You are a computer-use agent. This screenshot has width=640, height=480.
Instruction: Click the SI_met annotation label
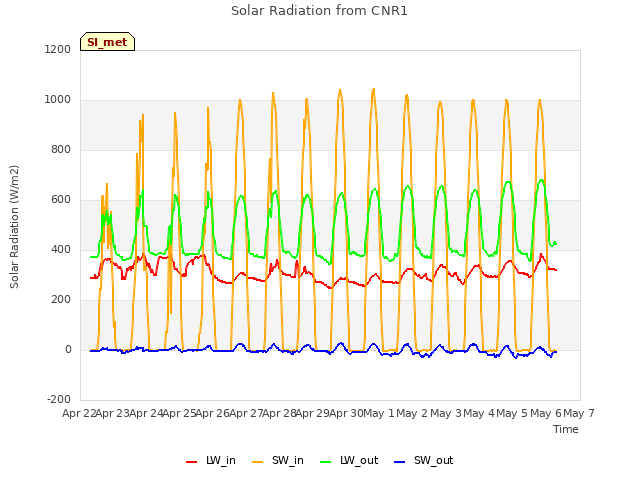[x=107, y=42]
